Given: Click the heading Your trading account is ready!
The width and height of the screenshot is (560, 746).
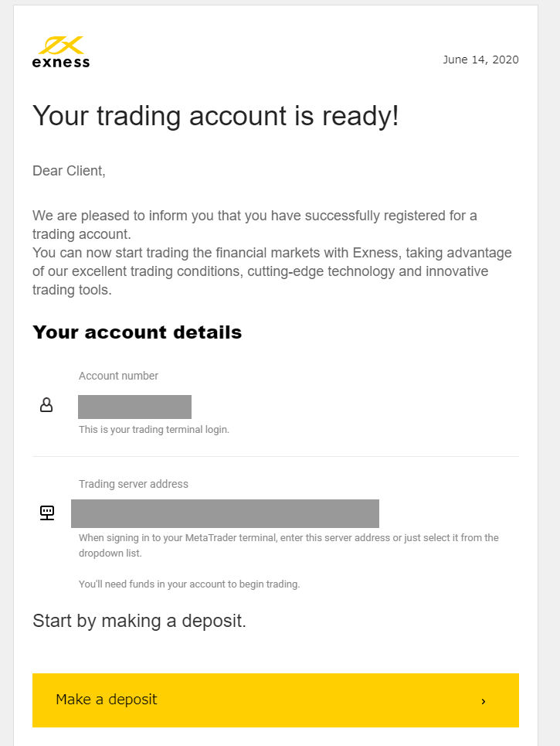Looking at the screenshot, I should 216,116.
